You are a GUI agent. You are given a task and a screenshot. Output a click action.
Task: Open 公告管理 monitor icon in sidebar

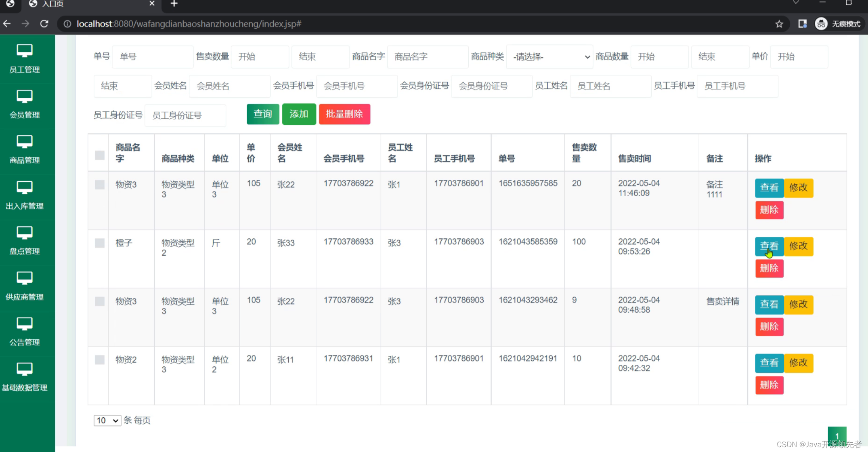pos(25,324)
